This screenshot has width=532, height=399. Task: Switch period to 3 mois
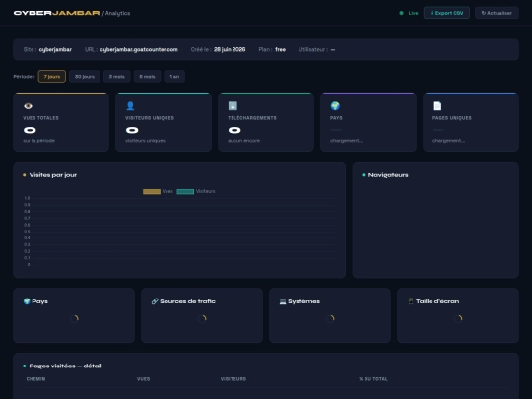[x=116, y=76]
